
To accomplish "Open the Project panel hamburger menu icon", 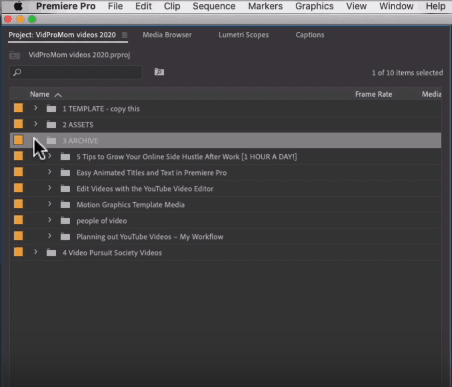I will [x=124, y=35].
